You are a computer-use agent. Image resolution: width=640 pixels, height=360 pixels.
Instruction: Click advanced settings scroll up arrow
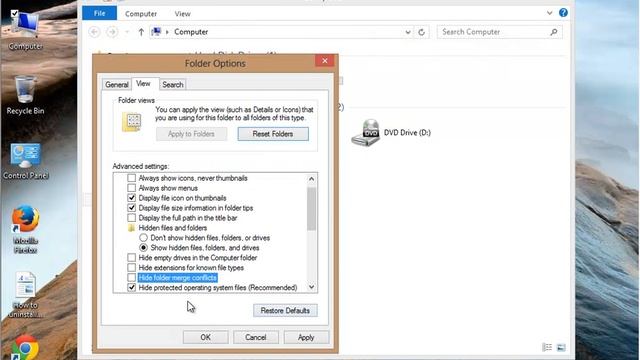pos(311,179)
